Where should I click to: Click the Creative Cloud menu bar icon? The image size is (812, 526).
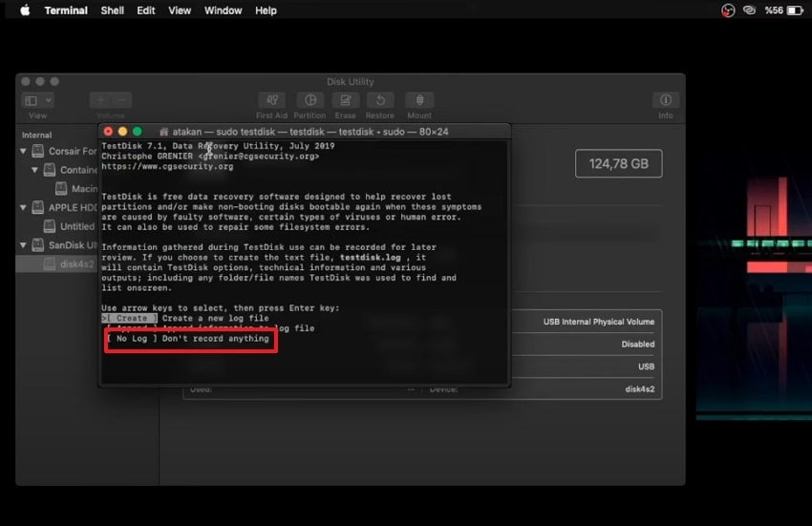749,11
